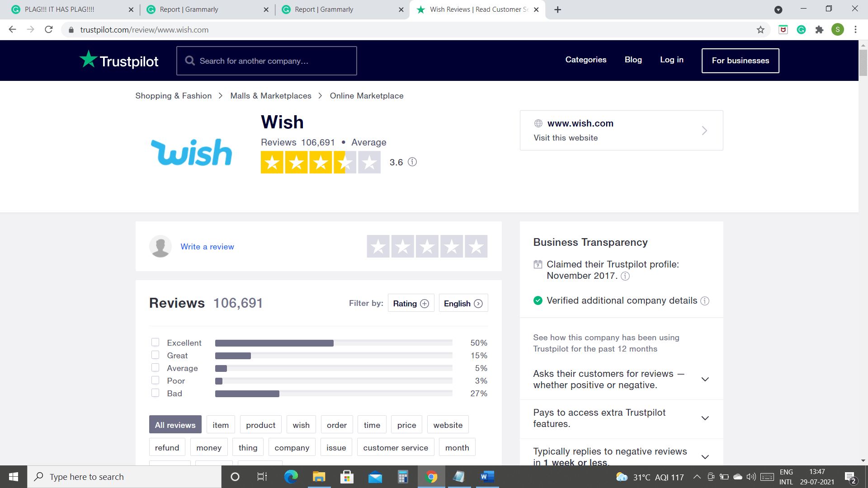868x488 pixels.
Task: Click the Write a review link
Action: click(207, 247)
